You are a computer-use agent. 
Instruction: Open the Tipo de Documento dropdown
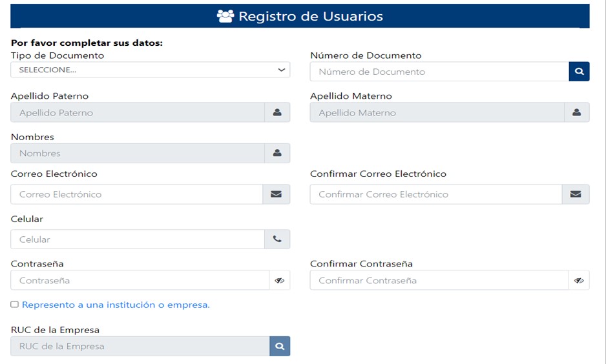tap(151, 70)
